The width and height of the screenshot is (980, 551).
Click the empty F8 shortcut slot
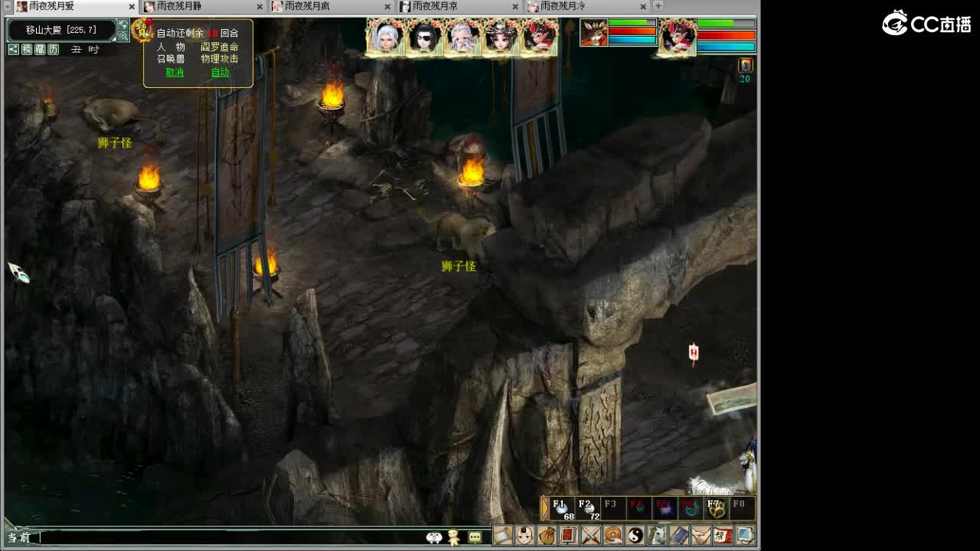(x=742, y=508)
